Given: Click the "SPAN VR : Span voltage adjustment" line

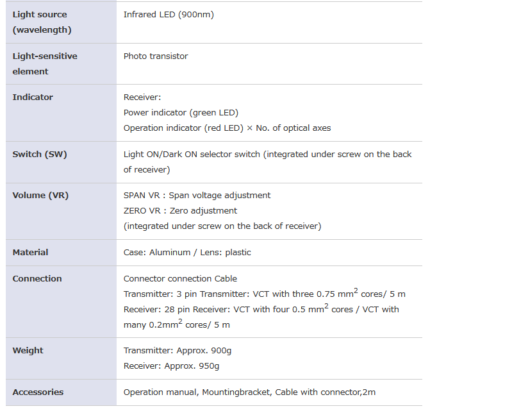Looking at the screenshot, I should 197,195.
